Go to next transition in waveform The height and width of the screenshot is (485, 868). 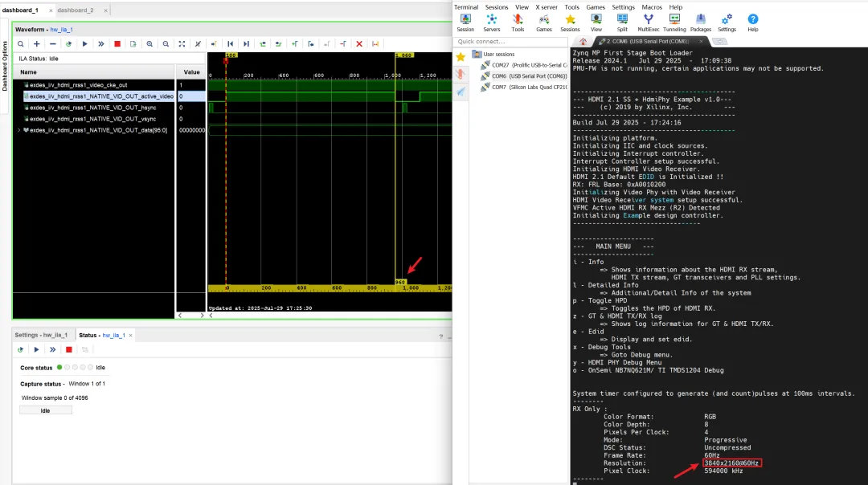(278, 43)
